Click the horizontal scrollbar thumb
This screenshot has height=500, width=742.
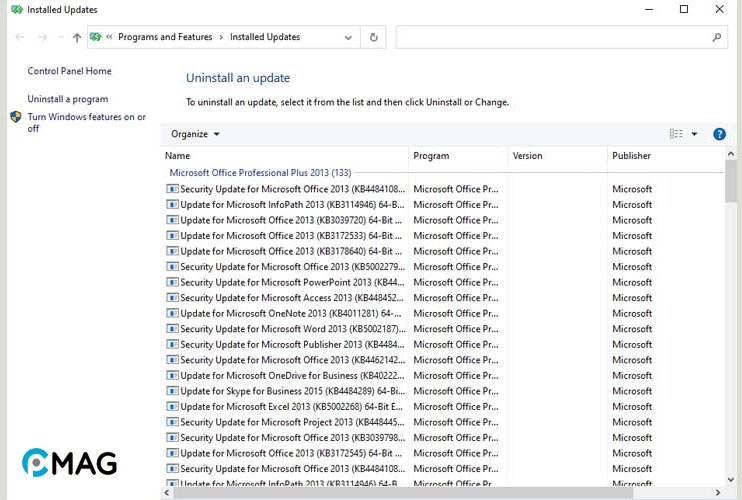point(403,492)
